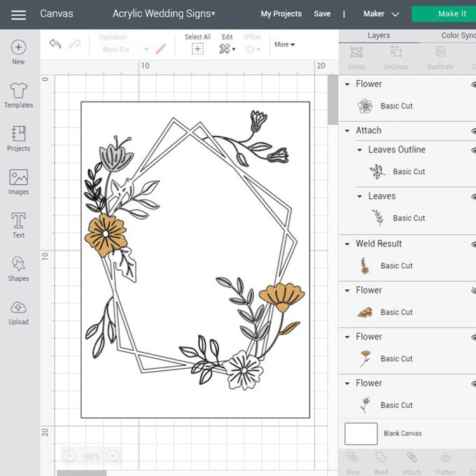This screenshot has height=476, width=476.
Task: Click the Undo arrow
Action: [x=55, y=44]
